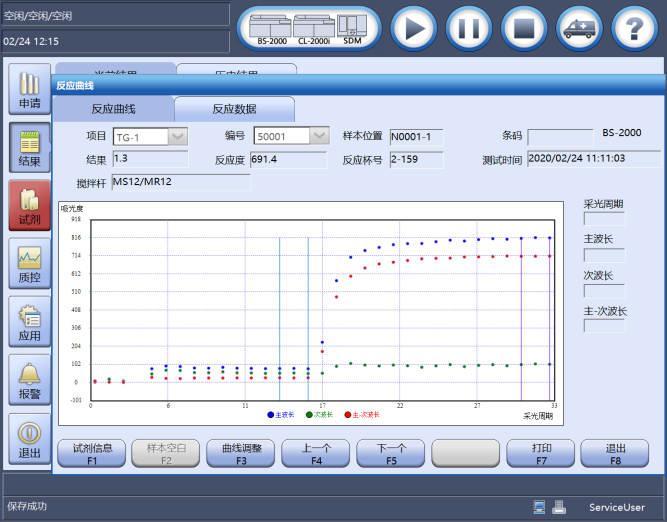Screen dimensions: 667x522
Task: Open the 质控 (QC) sidebar icon
Action: coord(30,264)
